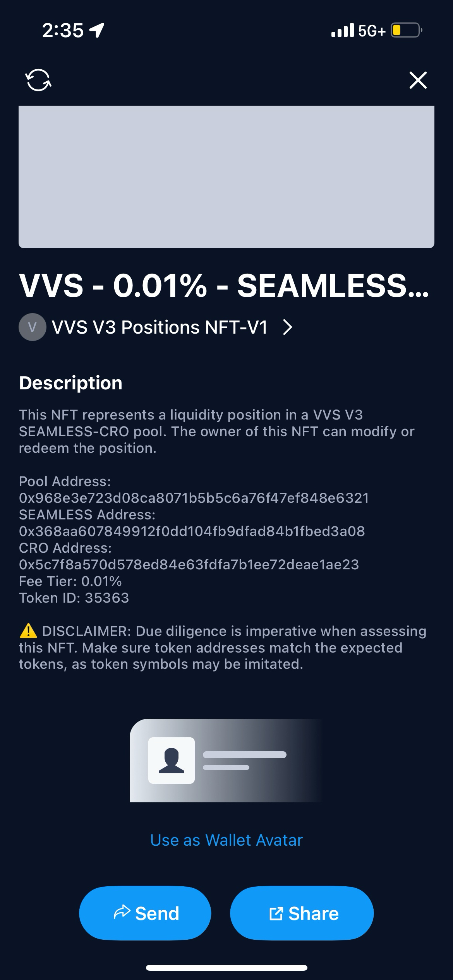Tap the refresh NFT metadata icon
Image resolution: width=453 pixels, height=980 pixels.
[x=38, y=80]
